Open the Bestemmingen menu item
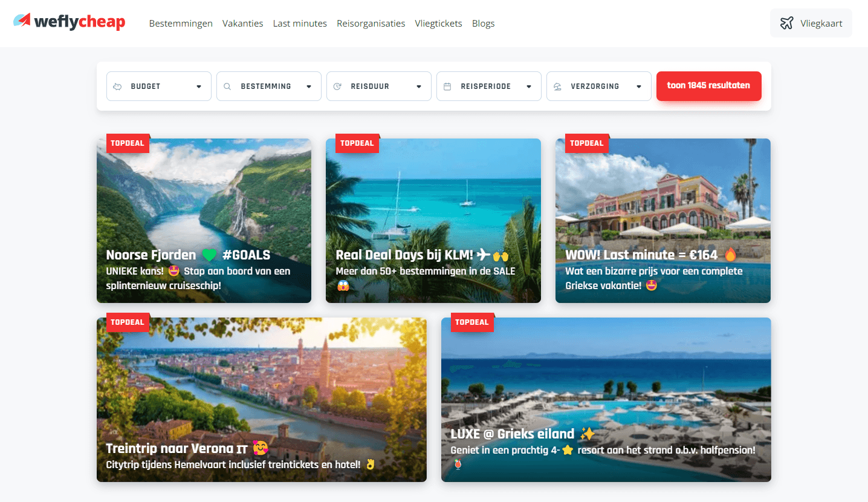868x502 pixels. [181, 24]
